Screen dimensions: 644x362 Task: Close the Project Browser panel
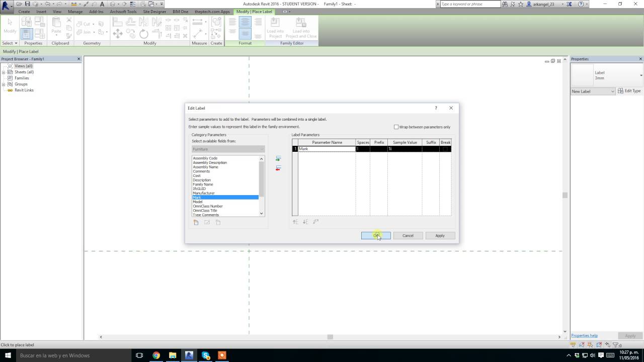pos(78,59)
